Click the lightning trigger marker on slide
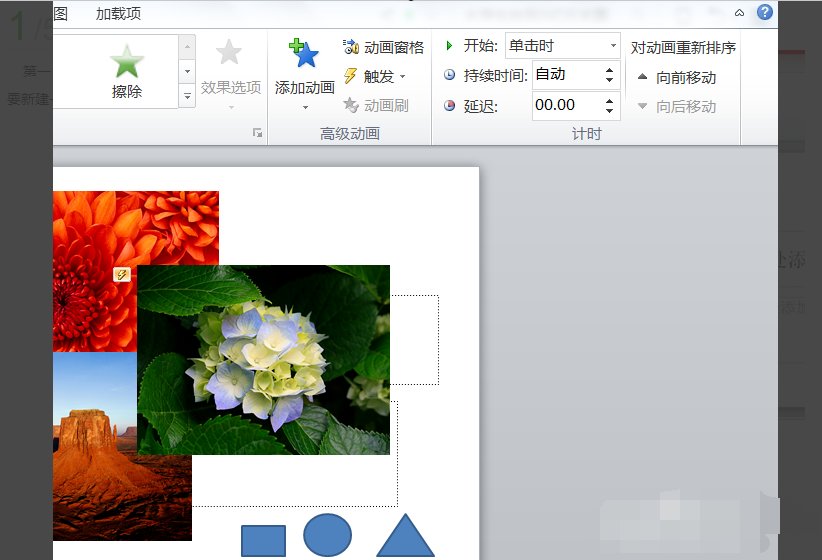The height and width of the screenshot is (560, 822). [122, 274]
